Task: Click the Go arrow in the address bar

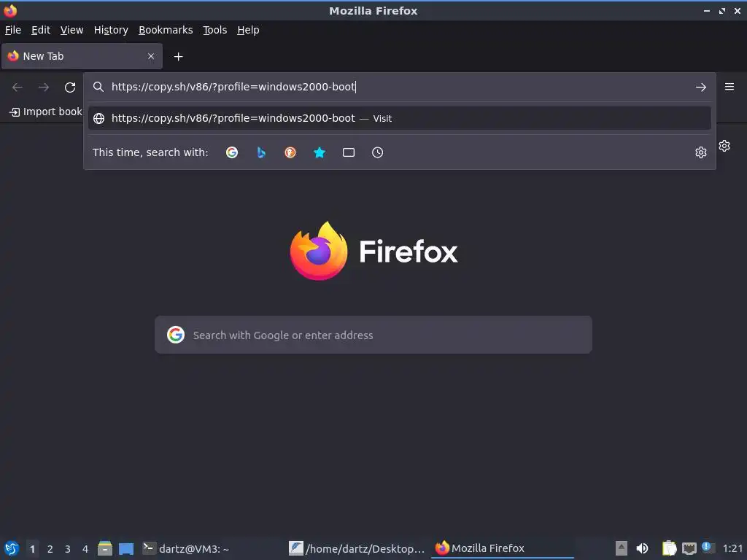Action: 701,87
